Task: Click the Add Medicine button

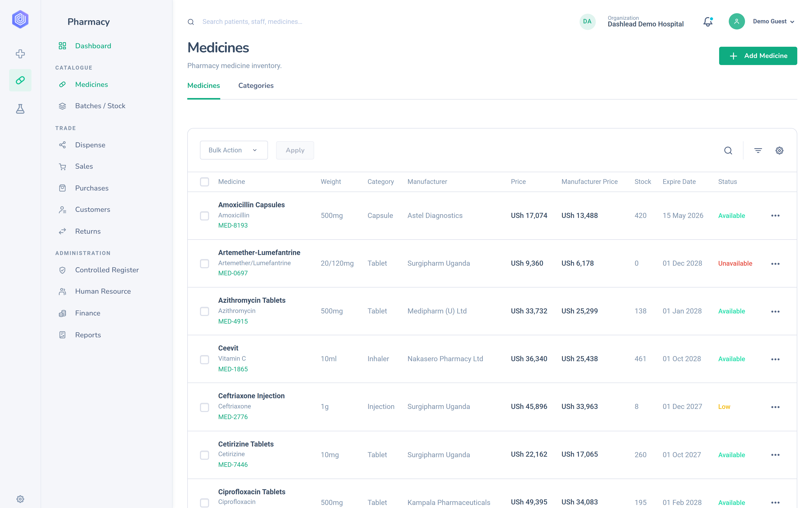Action: point(758,56)
